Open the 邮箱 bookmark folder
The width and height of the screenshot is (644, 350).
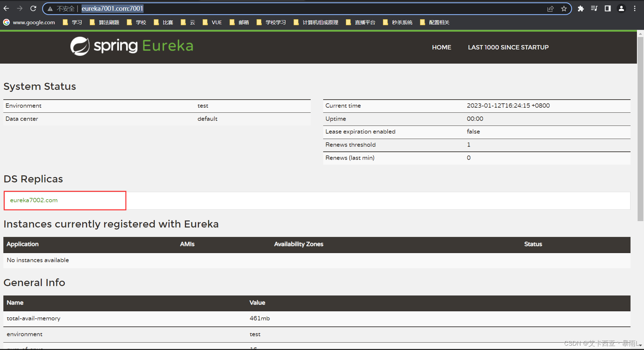pos(239,22)
